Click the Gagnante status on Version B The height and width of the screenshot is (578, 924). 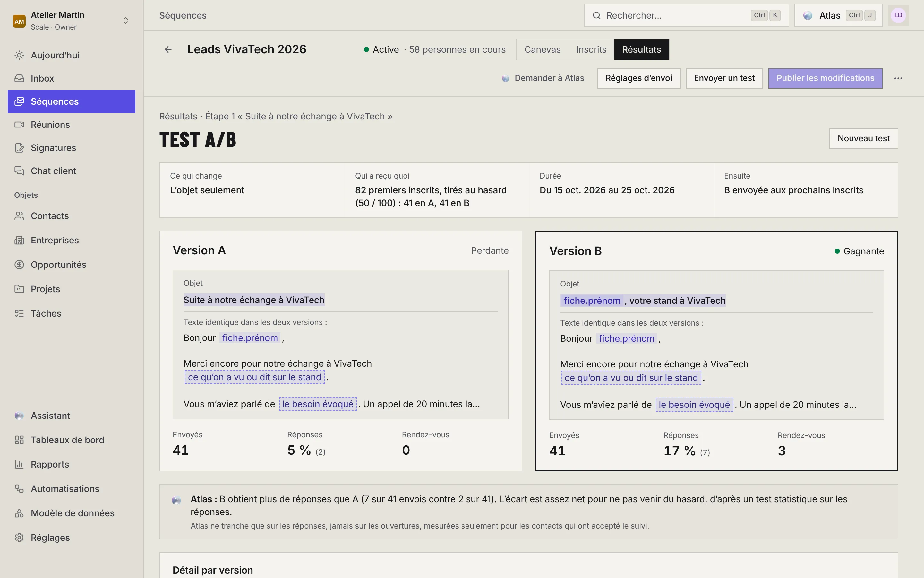pos(859,251)
